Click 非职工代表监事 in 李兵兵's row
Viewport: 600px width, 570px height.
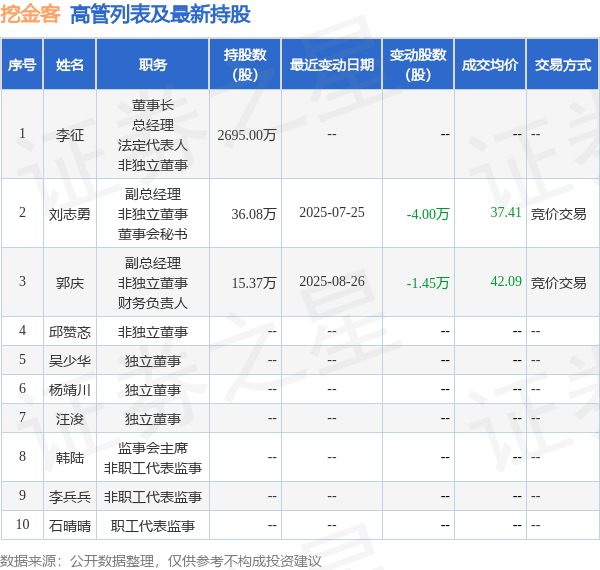[x=153, y=497]
